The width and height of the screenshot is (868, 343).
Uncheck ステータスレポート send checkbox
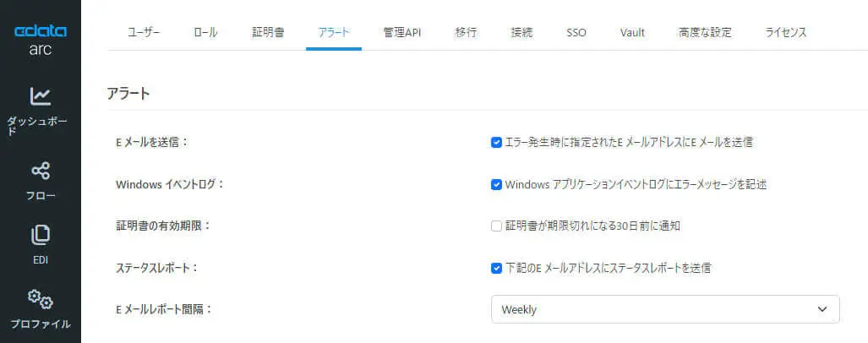point(496,269)
